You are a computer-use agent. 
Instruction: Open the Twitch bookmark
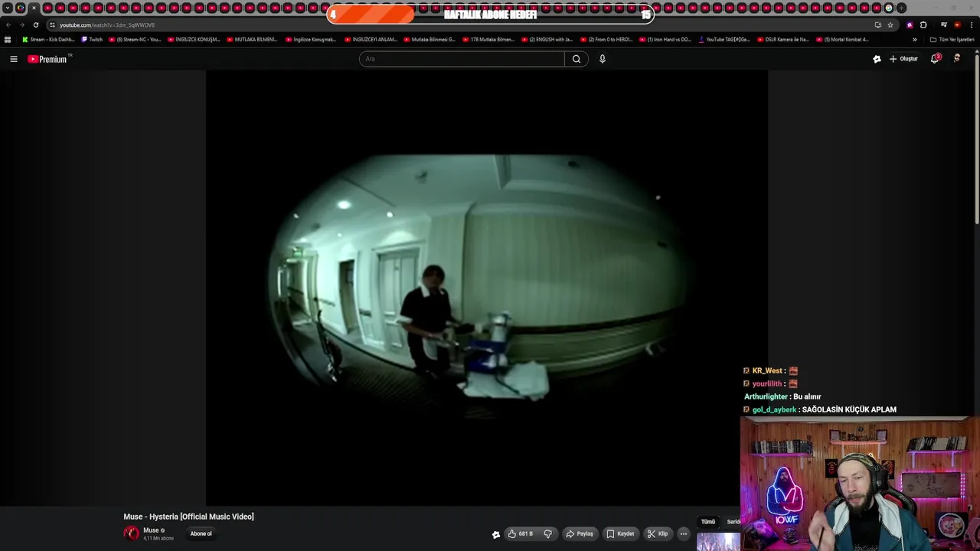92,39
